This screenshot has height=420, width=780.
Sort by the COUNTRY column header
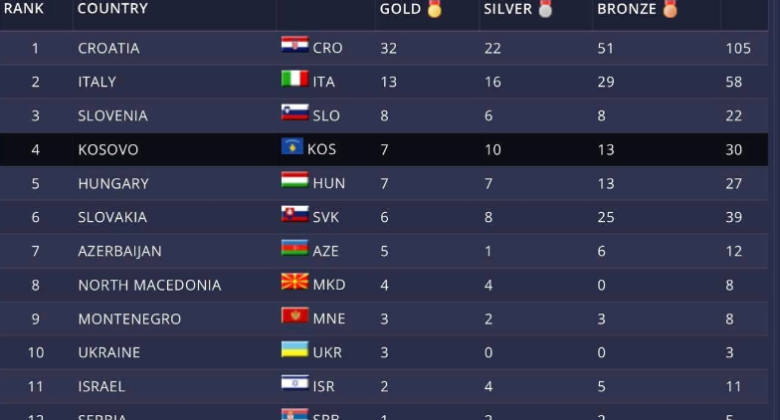(113, 8)
